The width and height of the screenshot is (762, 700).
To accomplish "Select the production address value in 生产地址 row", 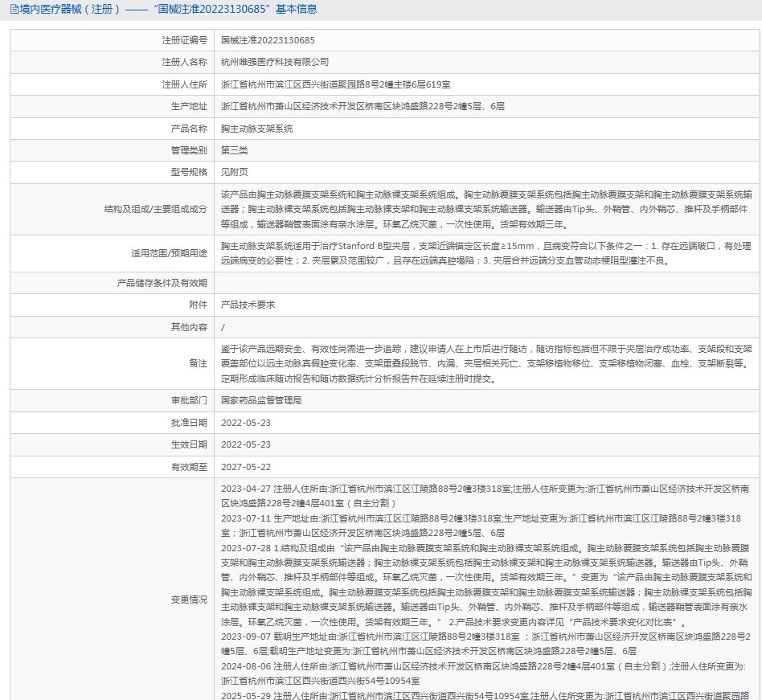I will click(x=363, y=106).
